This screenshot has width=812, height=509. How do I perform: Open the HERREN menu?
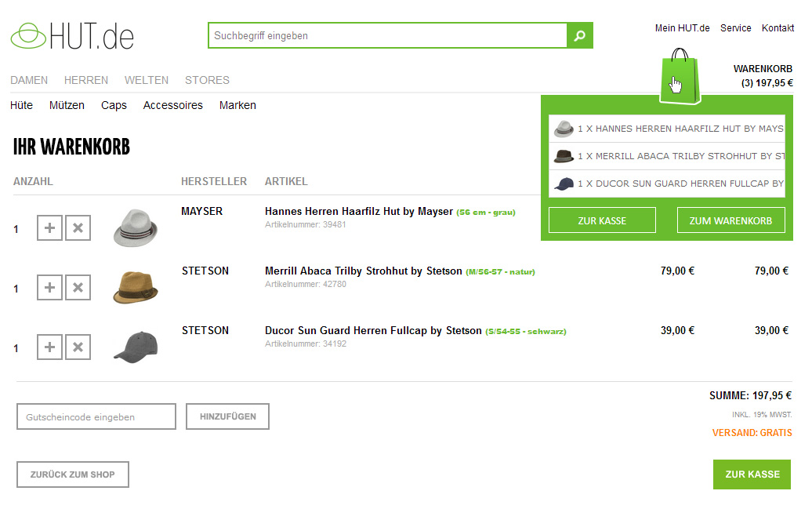pyautogui.click(x=86, y=80)
